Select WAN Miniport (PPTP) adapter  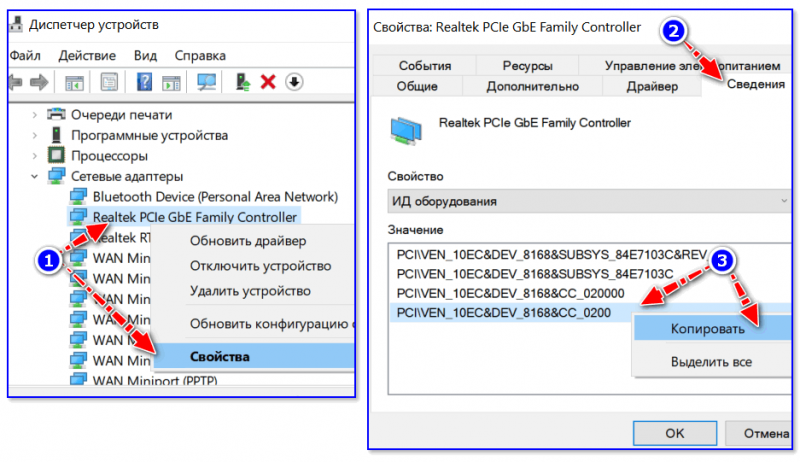coord(155,380)
